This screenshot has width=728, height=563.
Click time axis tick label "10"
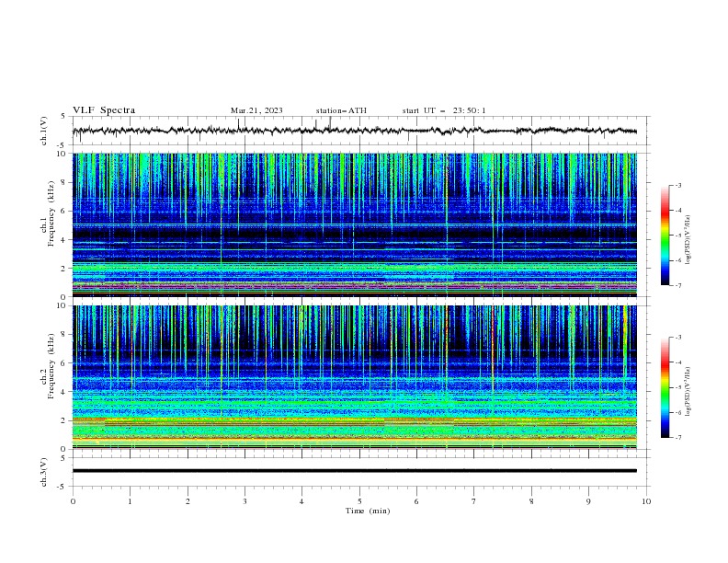[646, 501]
